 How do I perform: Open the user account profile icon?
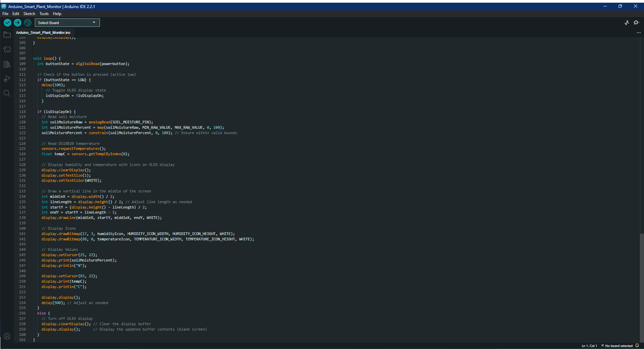pos(7,336)
